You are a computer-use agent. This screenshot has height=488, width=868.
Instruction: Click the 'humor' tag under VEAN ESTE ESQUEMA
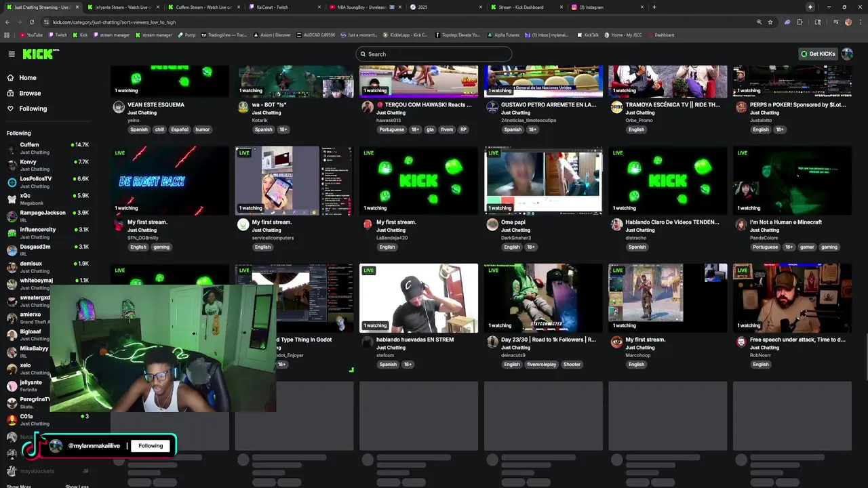click(202, 129)
